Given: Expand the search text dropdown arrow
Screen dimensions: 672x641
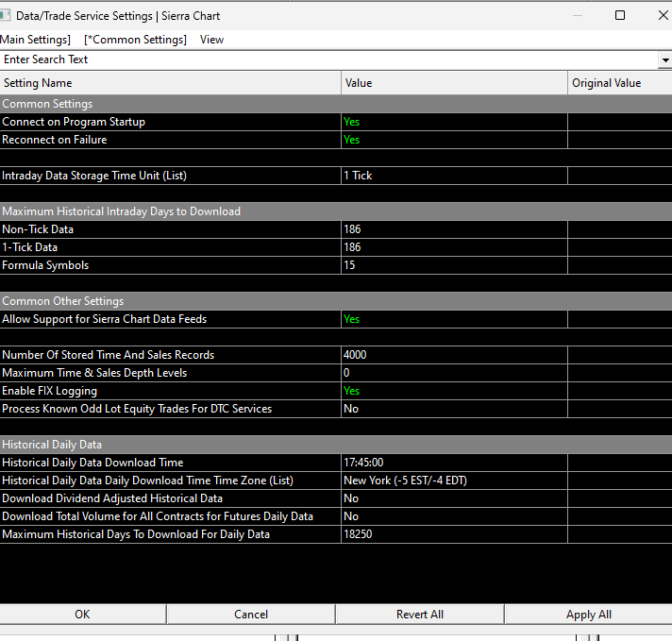Looking at the screenshot, I should pyautogui.click(x=664, y=60).
